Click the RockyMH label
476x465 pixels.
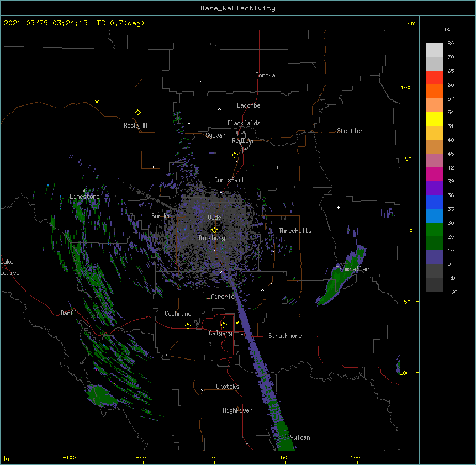point(135,125)
